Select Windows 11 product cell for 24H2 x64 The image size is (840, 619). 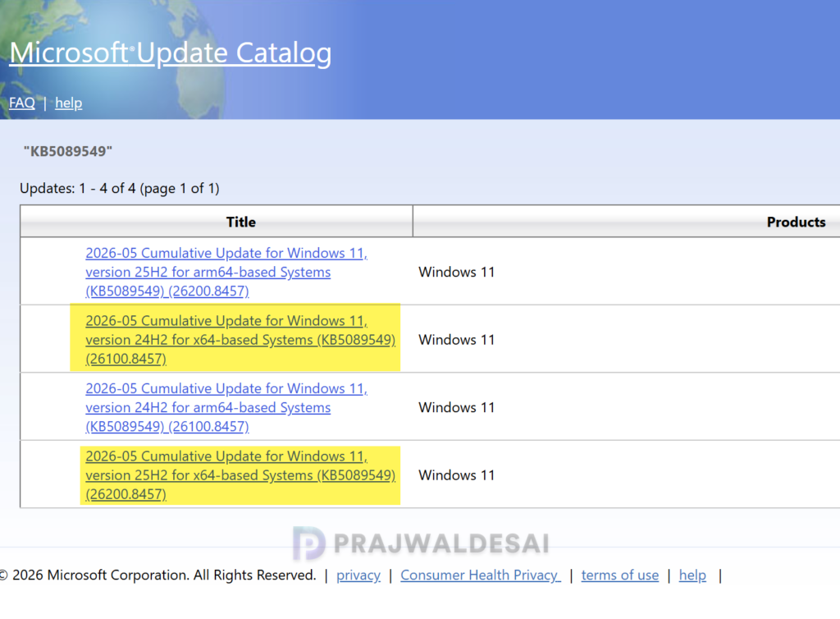click(x=456, y=340)
